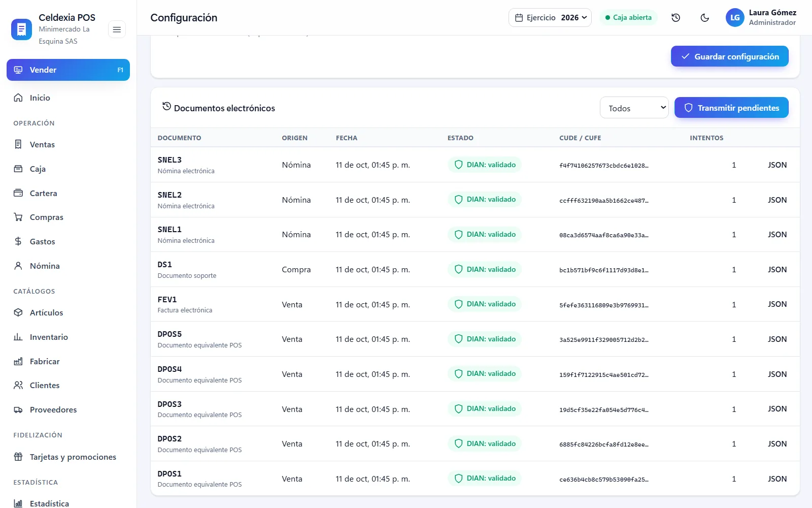Select the DPOS3 document name

170,404
